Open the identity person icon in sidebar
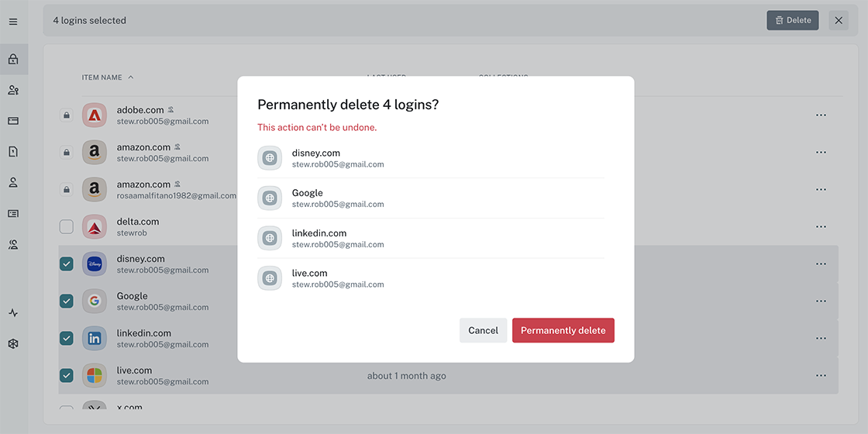 pyautogui.click(x=13, y=183)
